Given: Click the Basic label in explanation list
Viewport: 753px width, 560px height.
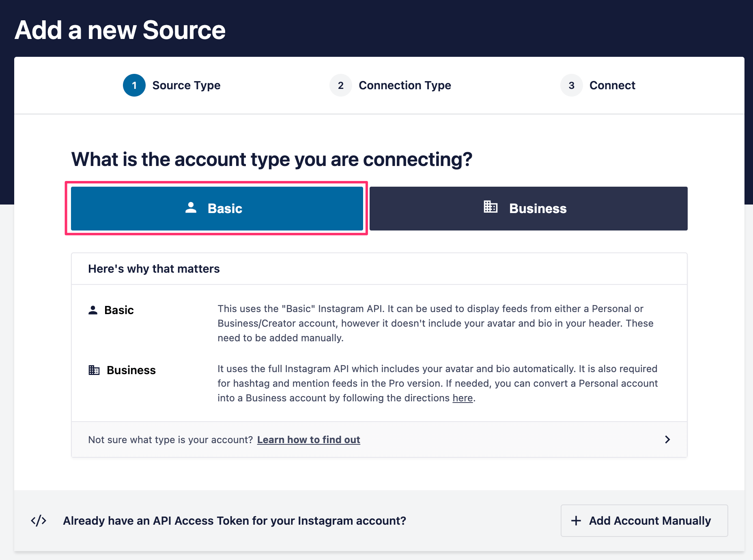Looking at the screenshot, I should click(119, 310).
